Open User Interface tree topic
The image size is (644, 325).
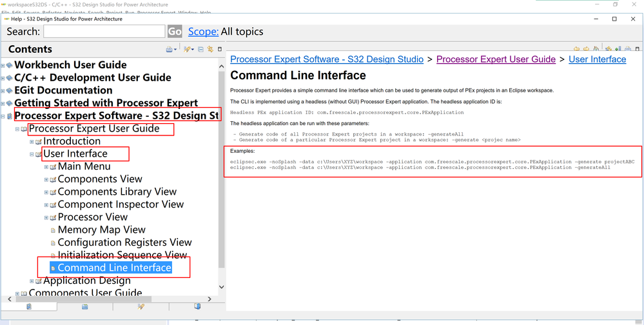tap(75, 154)
